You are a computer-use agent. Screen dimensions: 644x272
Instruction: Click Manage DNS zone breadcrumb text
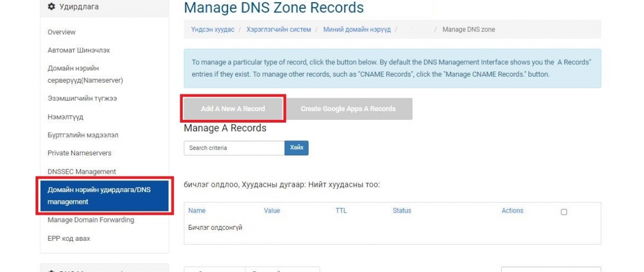click(469, 29)
